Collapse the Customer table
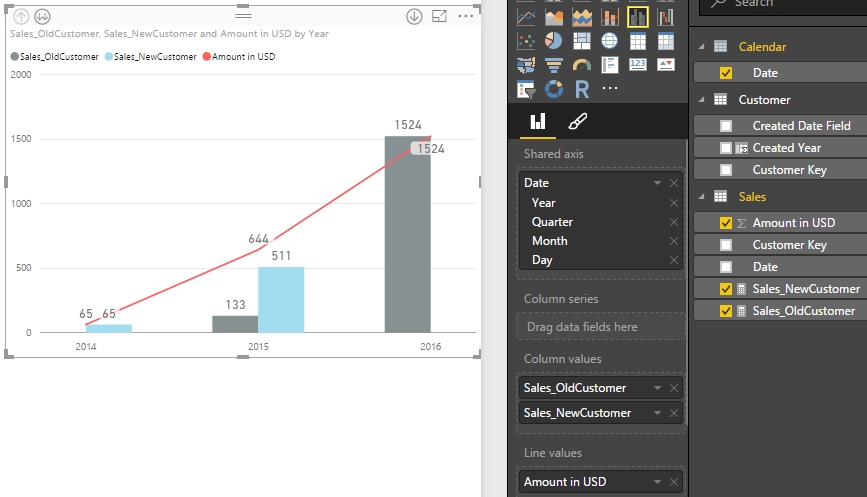The height and width of the screenshot is (497, 867). point(702,100)
